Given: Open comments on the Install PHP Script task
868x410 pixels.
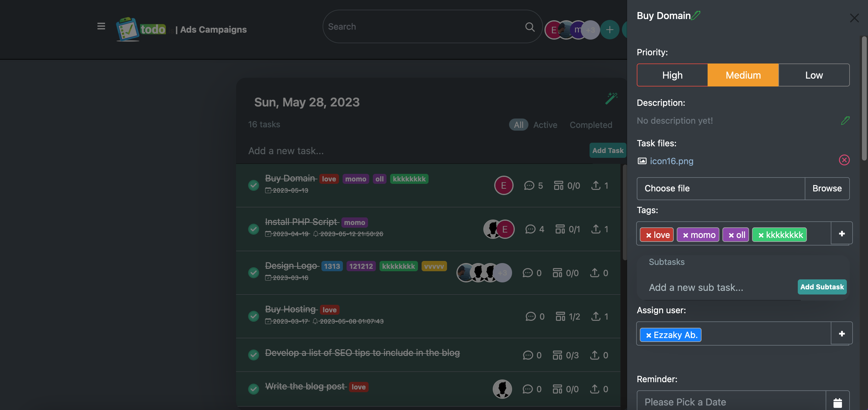Looking at the screenshot, I should (x=530, y=229).
